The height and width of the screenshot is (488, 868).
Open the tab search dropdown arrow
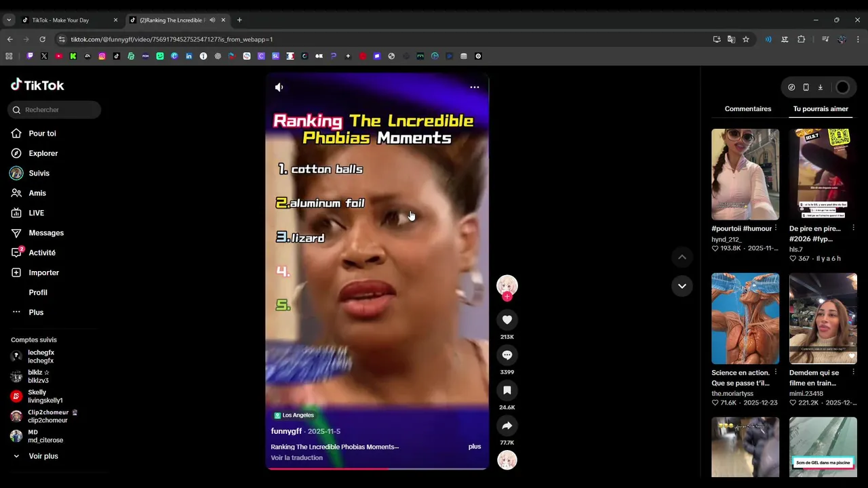click(x=9, y=20)
